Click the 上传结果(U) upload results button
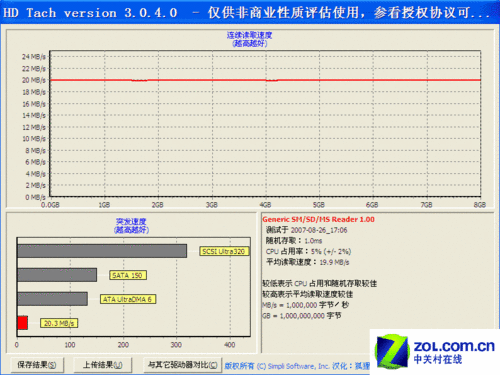 [x=103, y=365]
